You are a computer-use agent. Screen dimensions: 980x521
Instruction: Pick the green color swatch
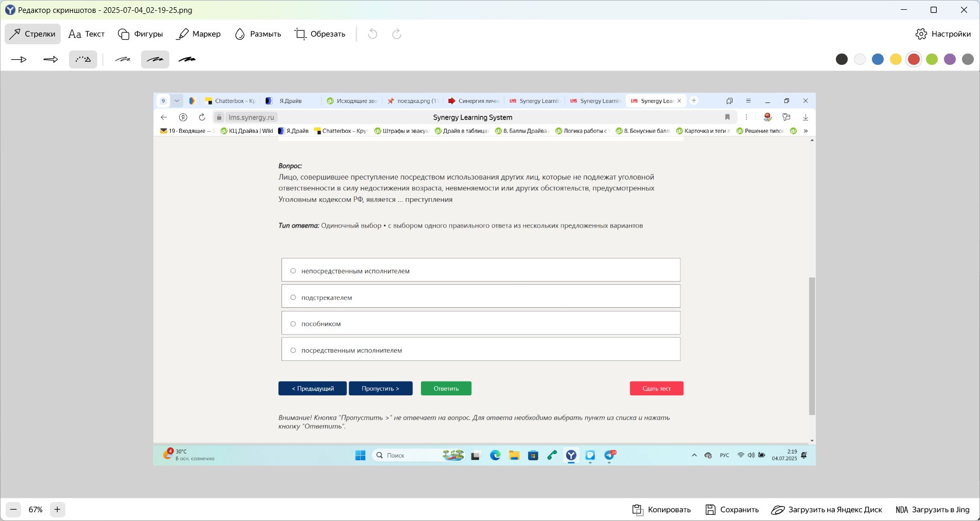point(932,59)
